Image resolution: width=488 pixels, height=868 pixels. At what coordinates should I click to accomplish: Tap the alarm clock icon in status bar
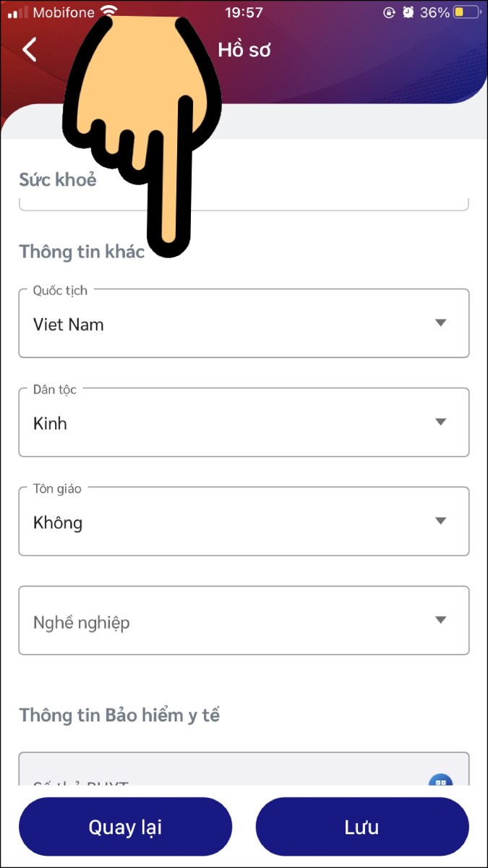(x=409, y=12)
